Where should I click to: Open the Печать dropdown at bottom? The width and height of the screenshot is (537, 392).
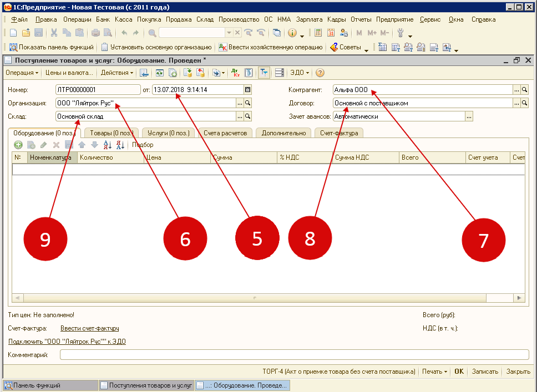(x=434, y=371)
